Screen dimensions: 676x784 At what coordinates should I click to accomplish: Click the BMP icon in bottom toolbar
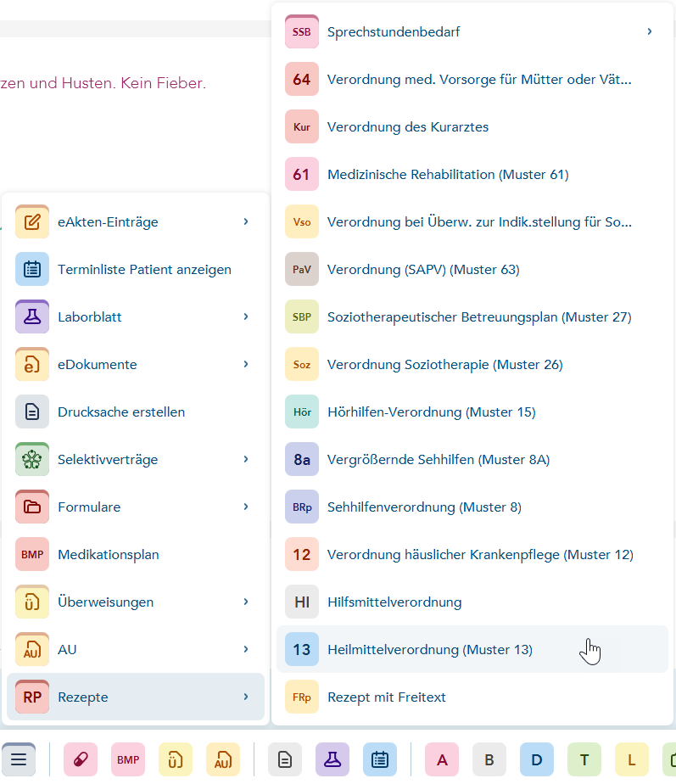(128, 759)
